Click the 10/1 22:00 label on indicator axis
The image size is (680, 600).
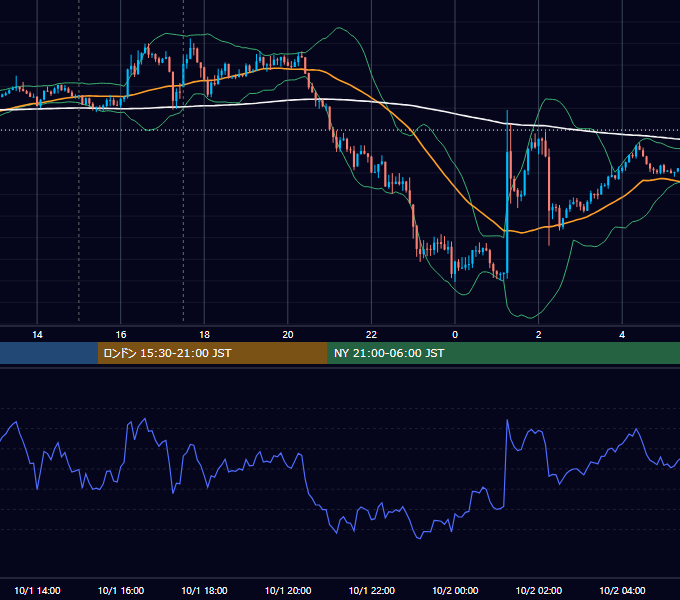click(372, 590)
